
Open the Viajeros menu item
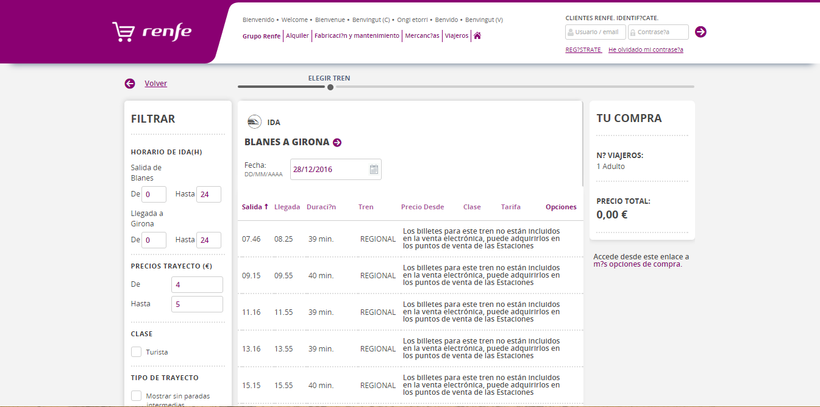click(x=456, y=36)
